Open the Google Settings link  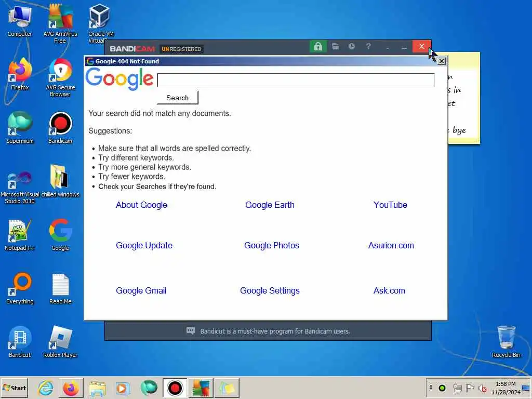tap(270, 290)
